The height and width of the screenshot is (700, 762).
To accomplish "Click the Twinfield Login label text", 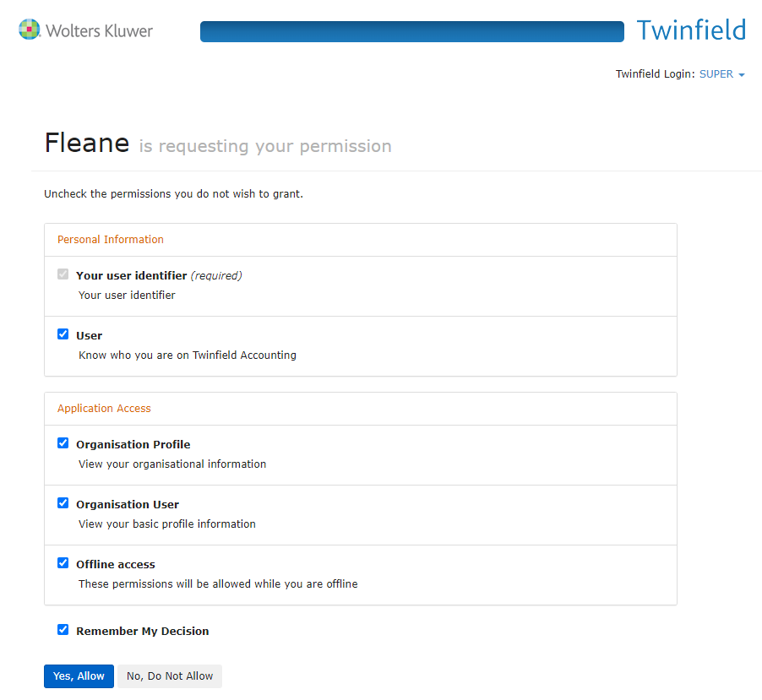I will (x=655, y=74).
